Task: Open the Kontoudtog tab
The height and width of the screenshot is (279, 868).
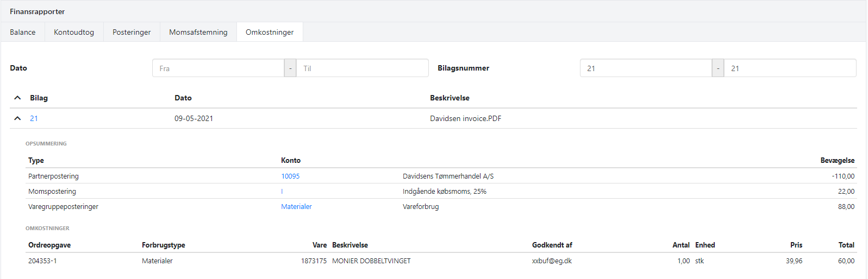Action: [74, 32]
